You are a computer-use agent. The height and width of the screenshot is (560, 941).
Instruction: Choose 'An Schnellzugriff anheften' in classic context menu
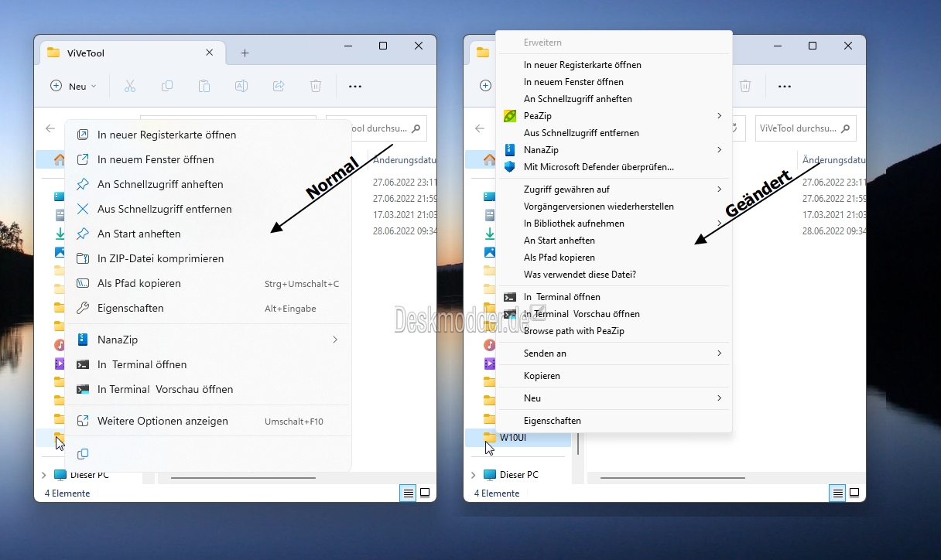tap(614, 99)
